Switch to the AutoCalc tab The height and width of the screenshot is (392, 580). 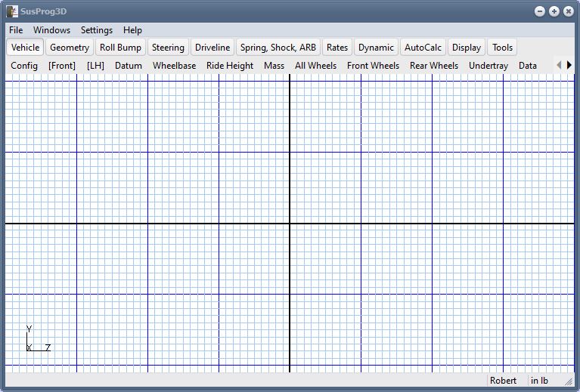(423, 47)
